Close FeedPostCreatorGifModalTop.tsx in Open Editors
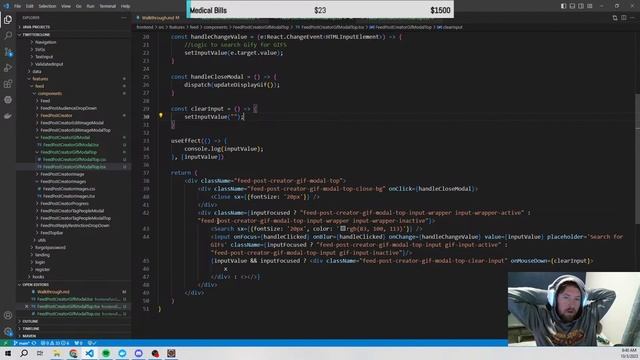The height and width of the screenshot is (360, 640). coord(27,307)
